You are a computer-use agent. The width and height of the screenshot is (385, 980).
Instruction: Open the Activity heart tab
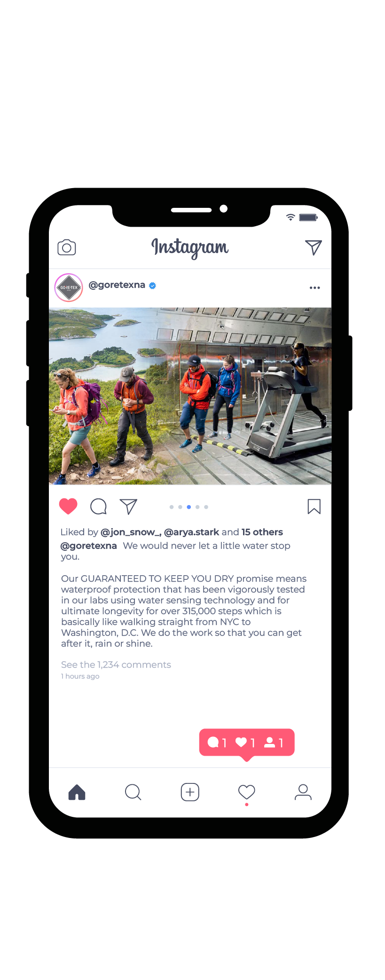pyautogui.click(x=247, y=792)
